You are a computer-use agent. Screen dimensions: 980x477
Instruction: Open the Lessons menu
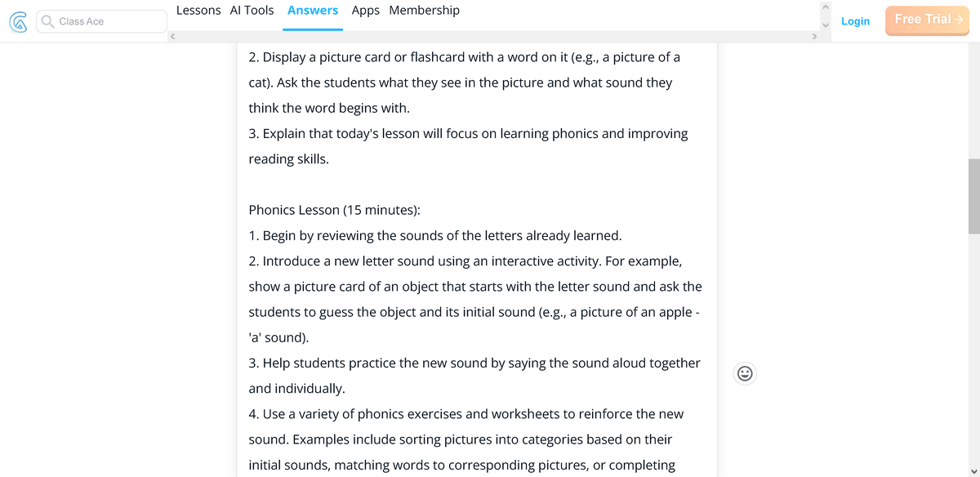tap(198, 11)
